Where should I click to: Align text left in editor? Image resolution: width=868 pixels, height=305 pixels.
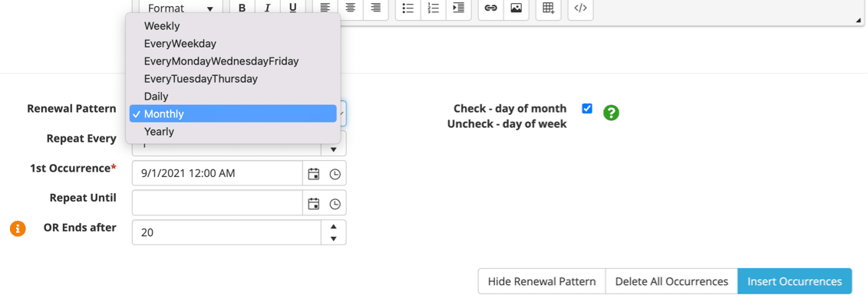coord(325,8)
